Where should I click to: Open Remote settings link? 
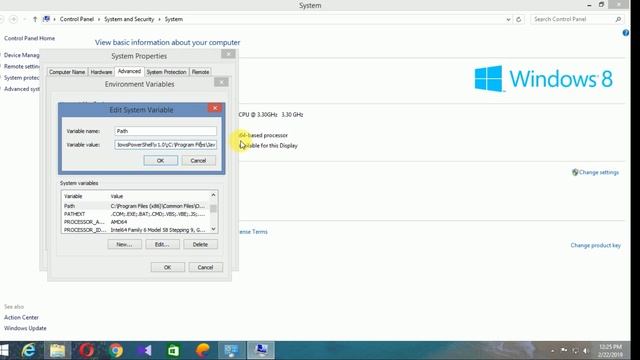click(22, 66)
